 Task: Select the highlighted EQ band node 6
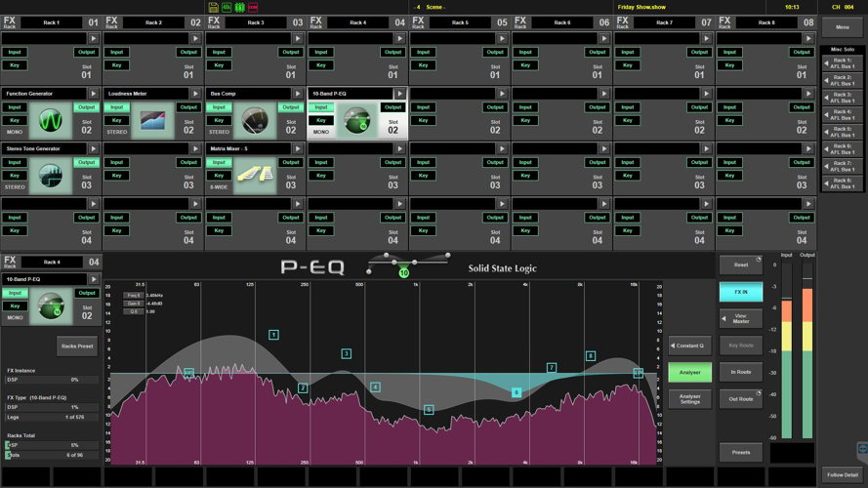517,392
